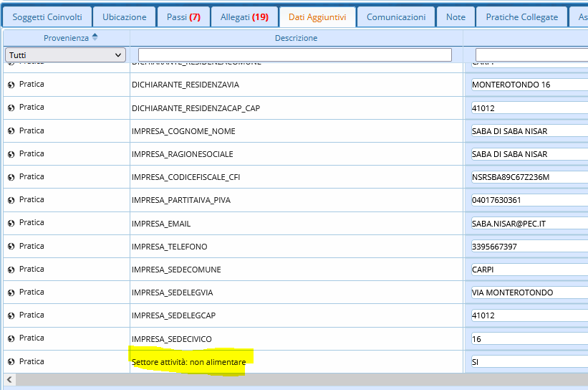Click the Descrizione filter text box
The height and width of the screenshot is (390, 588).
click(294, 54)
